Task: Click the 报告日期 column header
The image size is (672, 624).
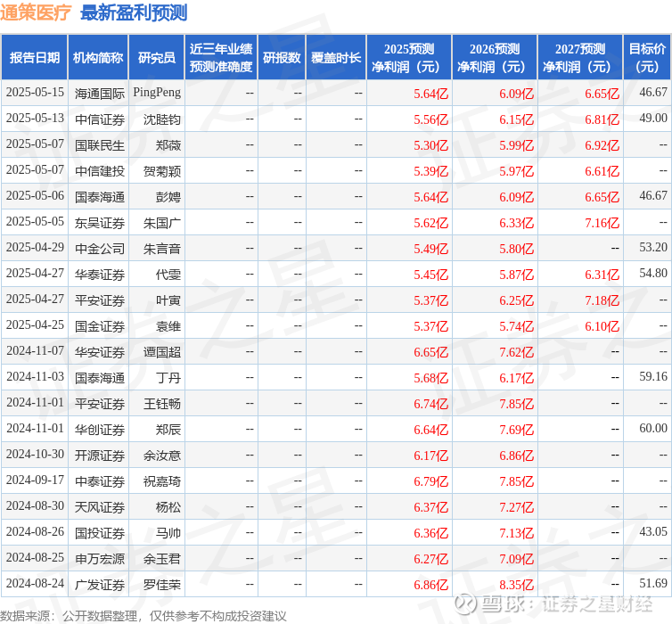Action: pyautogui.click(x=34, y=57)
